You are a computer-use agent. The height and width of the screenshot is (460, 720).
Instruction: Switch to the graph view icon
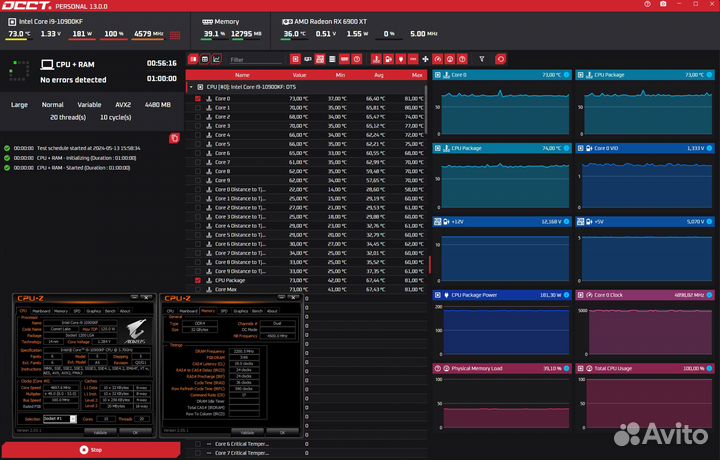(x=216, y=59)
